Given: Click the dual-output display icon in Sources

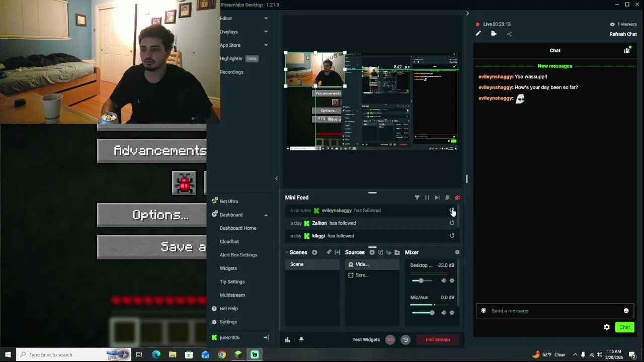Looking at the screenshot, I should (380, 252).
